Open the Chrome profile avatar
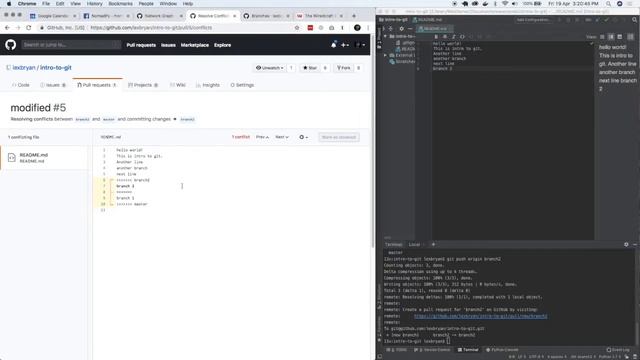The height and width of the screenshot is (360, 640). tap(357, 28)
